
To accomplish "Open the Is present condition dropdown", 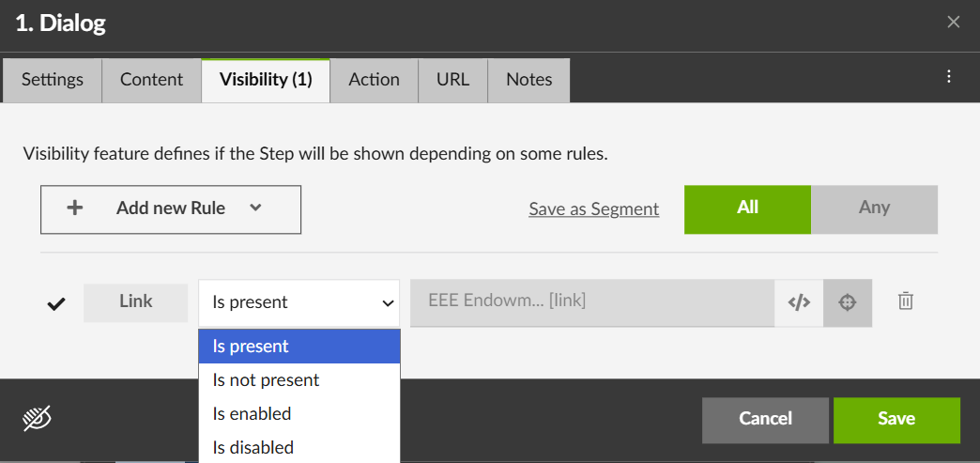I will pyautogui.click(x=299, y=302).
